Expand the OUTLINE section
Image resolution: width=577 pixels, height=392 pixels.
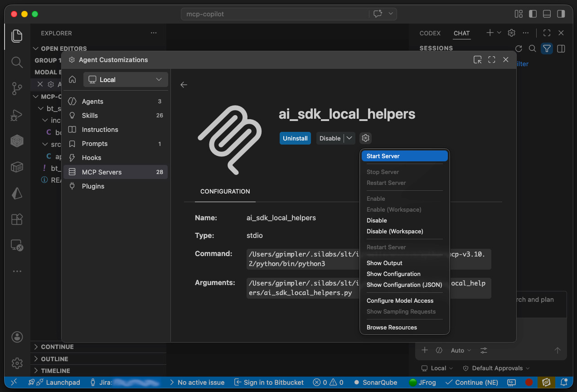(98, 359)
